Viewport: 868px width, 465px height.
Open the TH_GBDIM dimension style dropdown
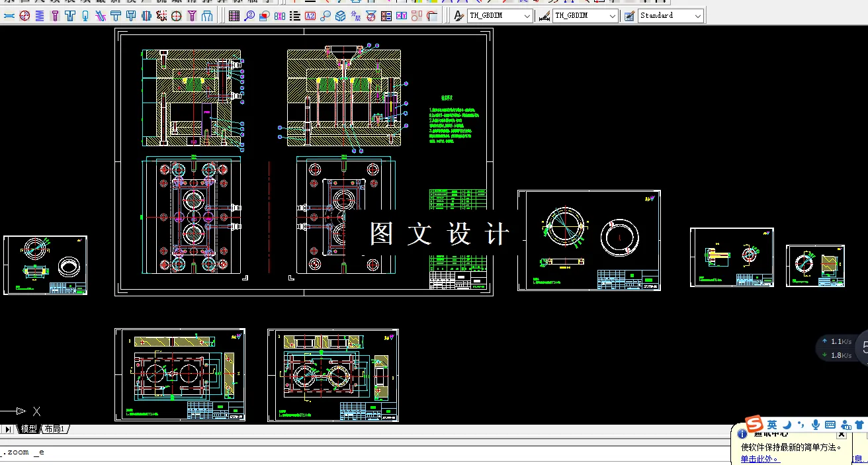[585, 15]
